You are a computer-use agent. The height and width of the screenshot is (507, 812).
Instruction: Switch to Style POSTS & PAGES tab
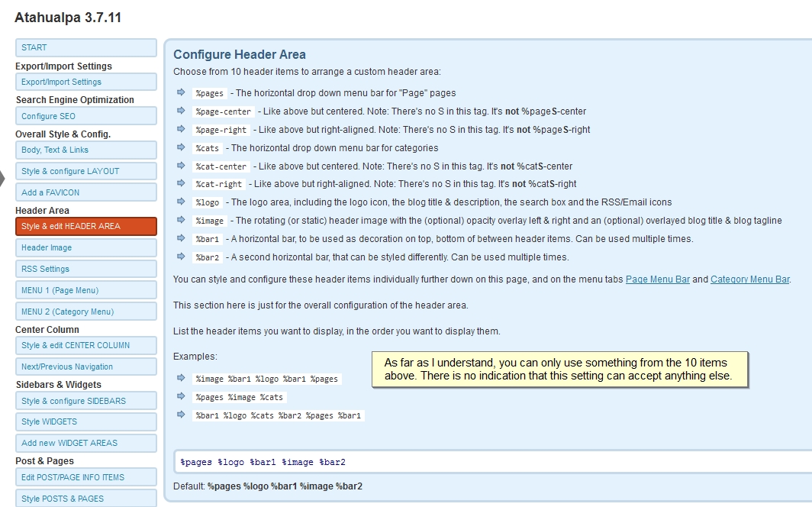coord(86,498)
